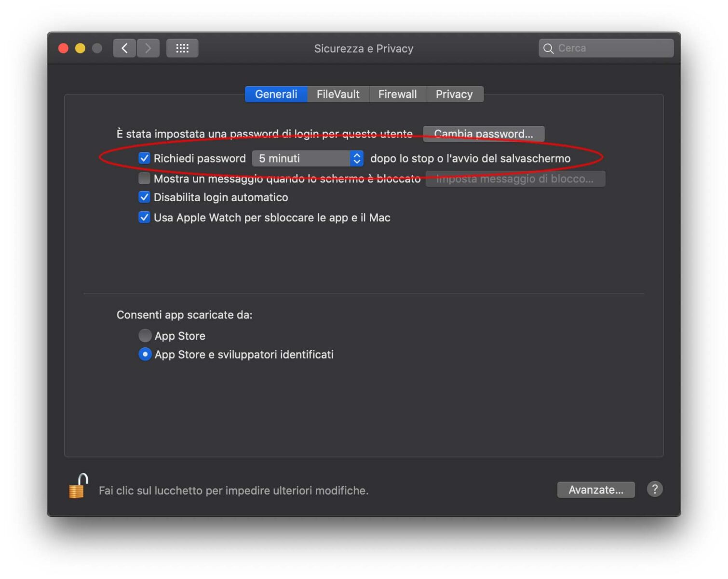Image resolution: width=728 pixels, height=579 pixels.
Task: Click the Cambia password button
Action: point(484,134)
